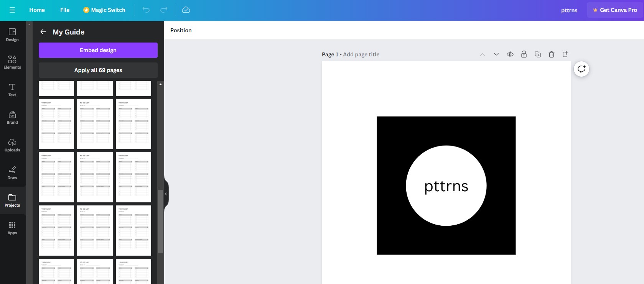Select the My Guide folder heading

[69, 32]
